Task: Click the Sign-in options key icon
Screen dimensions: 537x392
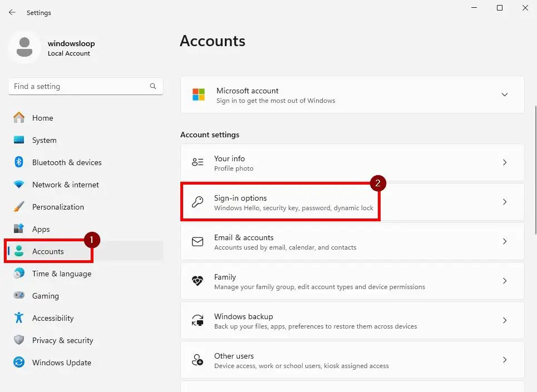Action: (x=198, y=202)
